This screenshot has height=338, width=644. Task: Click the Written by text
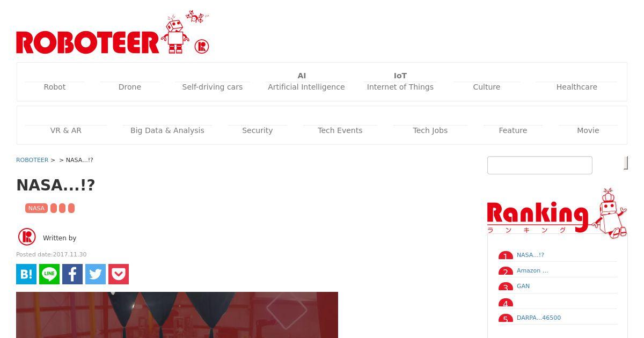click(x=60, y=238)
